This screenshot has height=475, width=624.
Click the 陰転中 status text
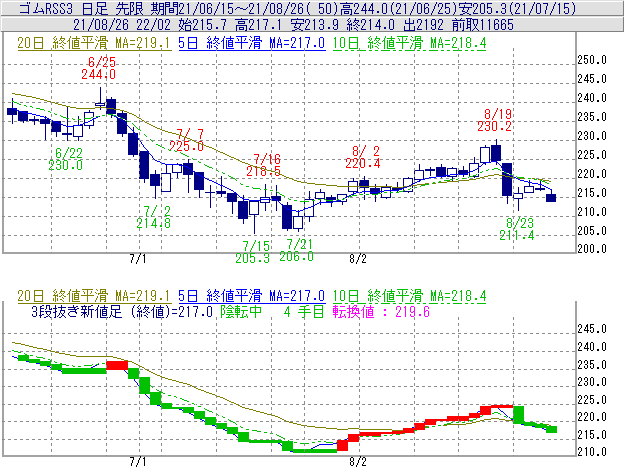click(241, 311)
